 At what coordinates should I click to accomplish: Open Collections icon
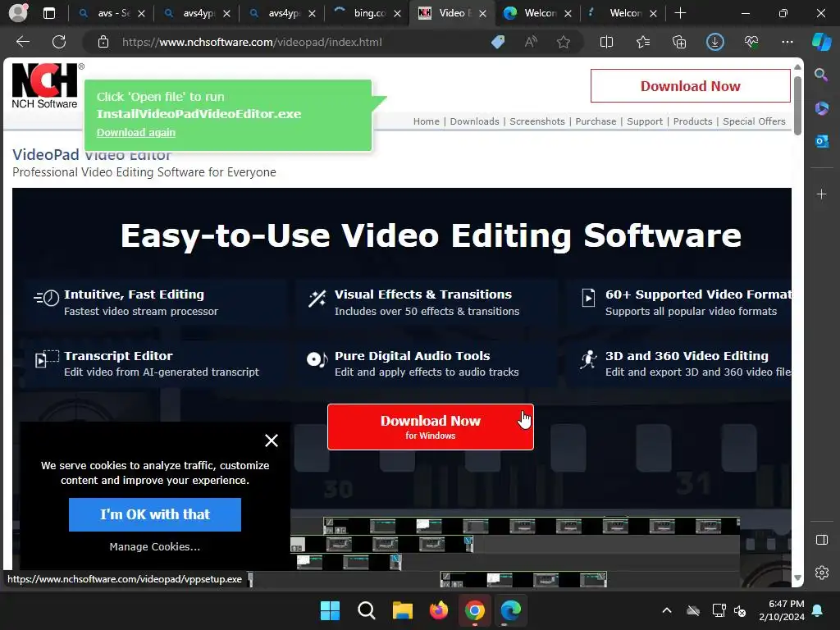pos(678,42)
